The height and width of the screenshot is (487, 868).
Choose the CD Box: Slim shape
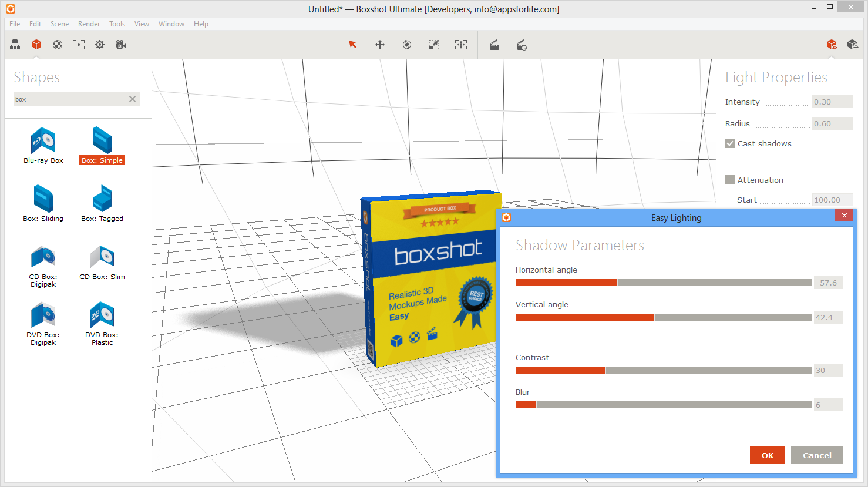(102, 263)
